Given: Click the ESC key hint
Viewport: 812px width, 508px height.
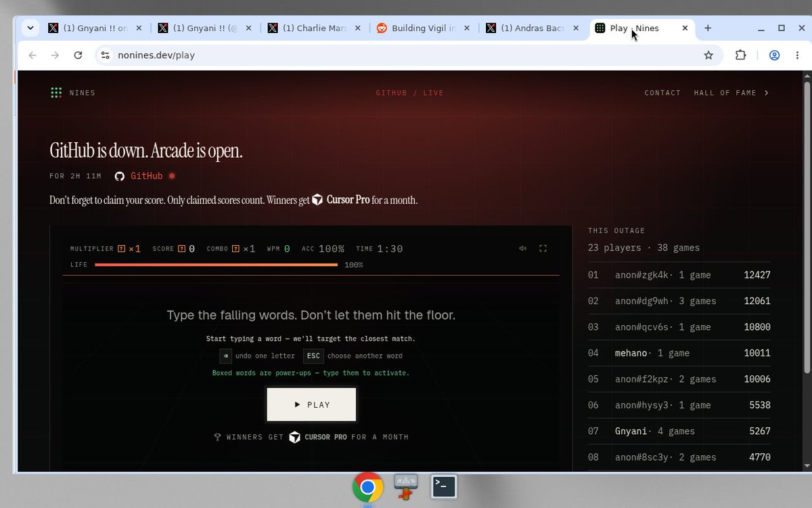Looking at the screenshot, I should pos(313,356).
